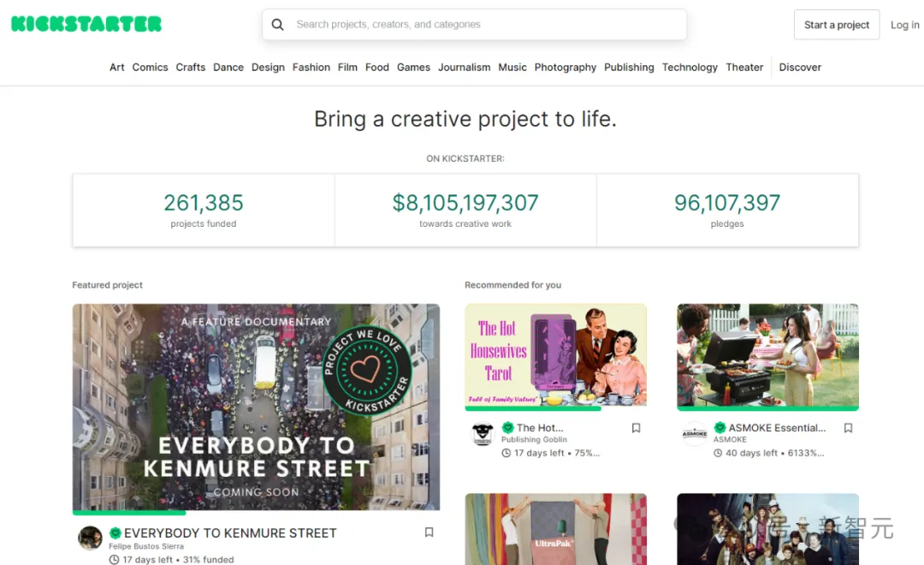This screenshot has width=924, height=565.
Task: Click the clock icon beside 17 days left • 75%
Action: coord(506,453)
